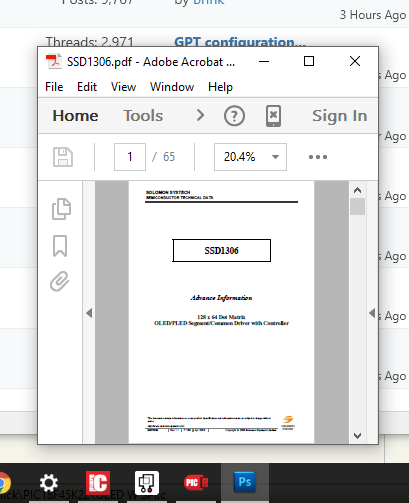The height and width of the screenshot is (503, 409).
Task: Open GPT configuration thread link in browser
Action: (240, 42)
